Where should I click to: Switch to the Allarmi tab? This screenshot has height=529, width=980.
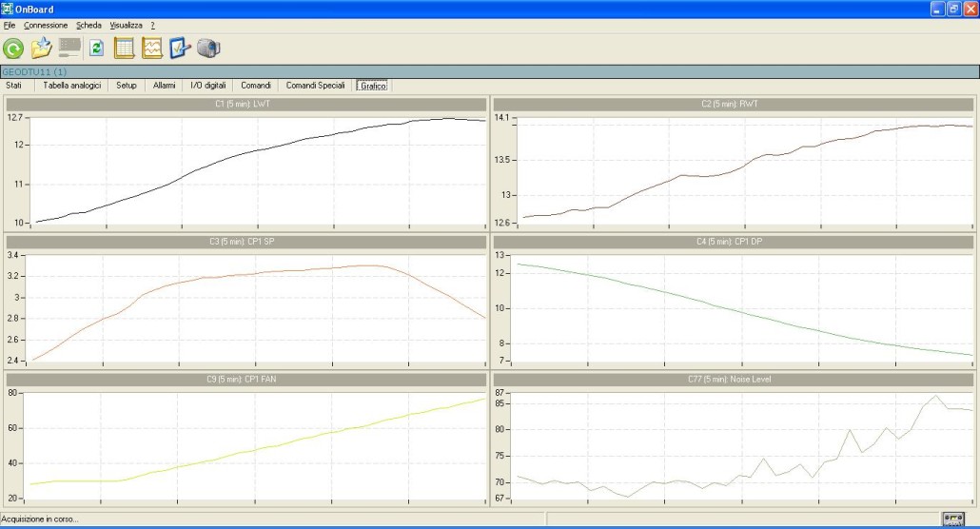164,86
